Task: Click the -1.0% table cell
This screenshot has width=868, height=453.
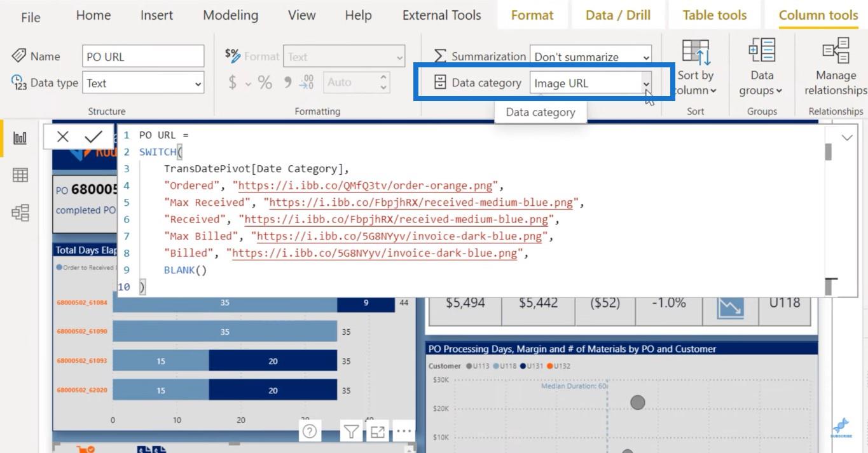Action: 668,303
